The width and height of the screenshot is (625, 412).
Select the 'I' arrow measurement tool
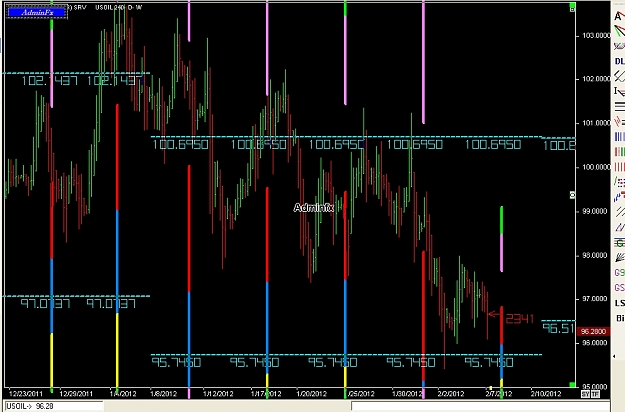(x=619, y=91)
